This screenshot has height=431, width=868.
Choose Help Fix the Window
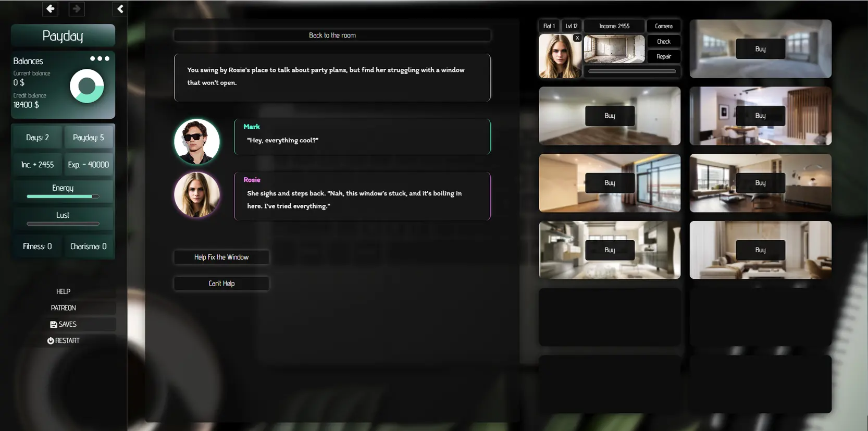221,257
